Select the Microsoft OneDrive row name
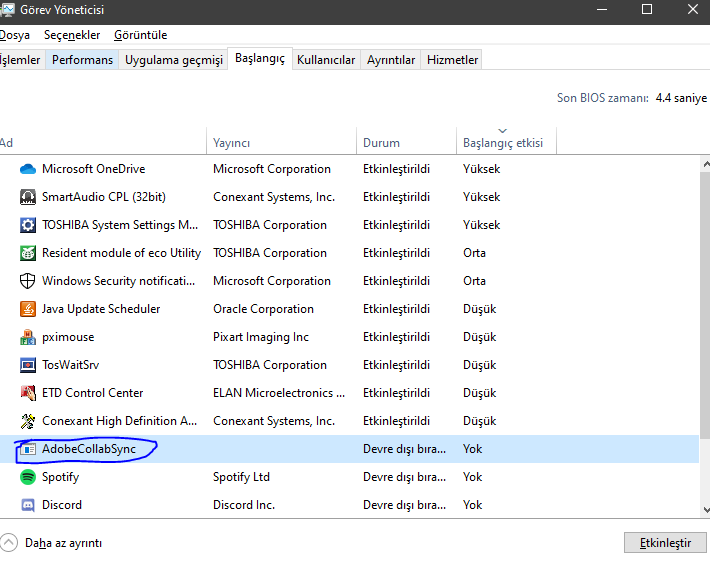 coord(93,169)
